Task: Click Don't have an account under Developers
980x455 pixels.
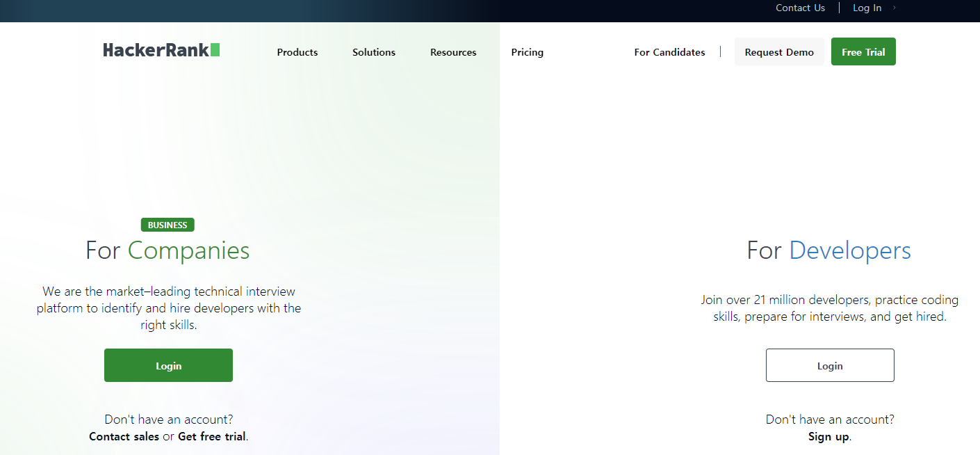Action: click(x=830, y=420)
